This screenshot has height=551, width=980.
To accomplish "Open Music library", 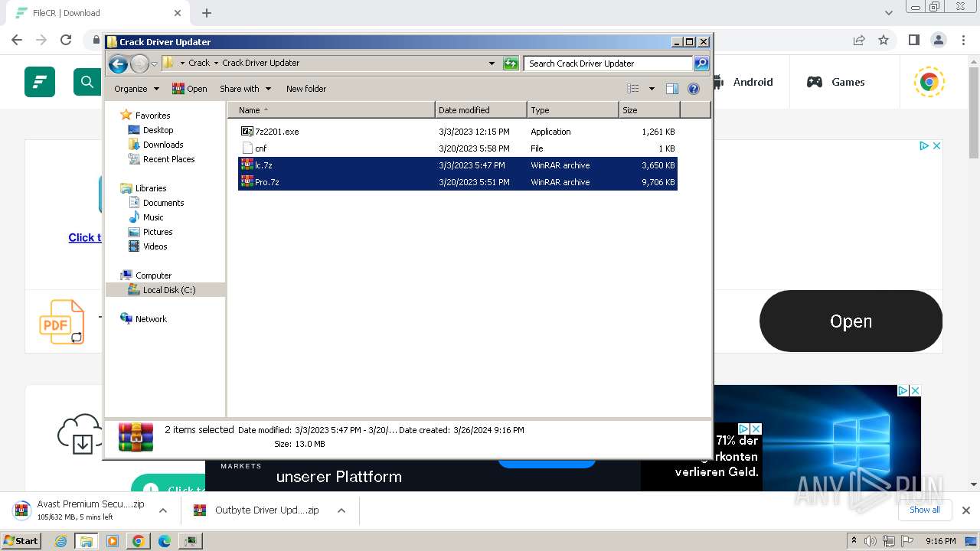I will click(x=146, y=217).
